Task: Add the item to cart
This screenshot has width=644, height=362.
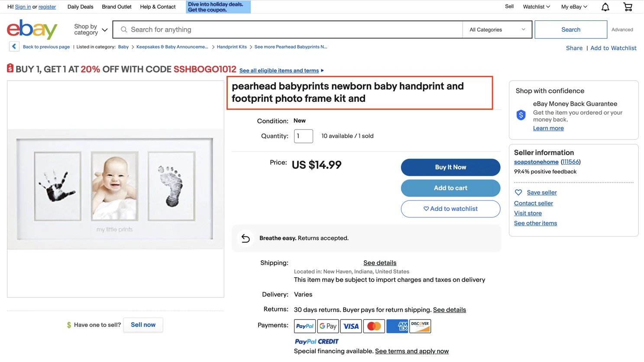Action: [x=450, y=188]
